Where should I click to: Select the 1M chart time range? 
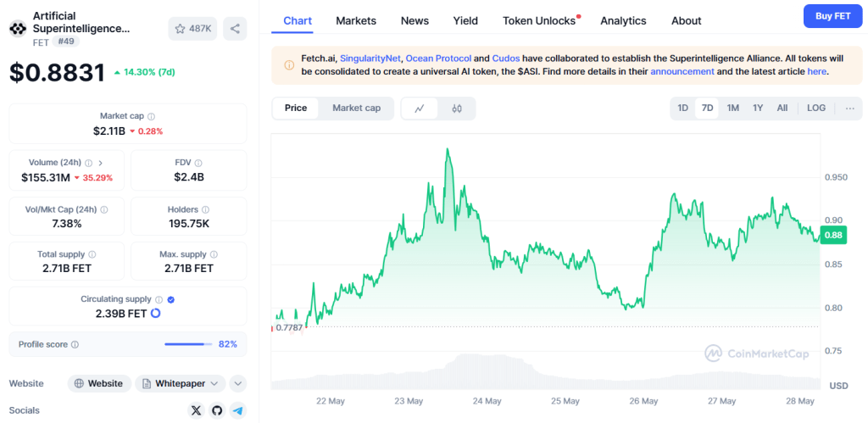click(733, 109)
